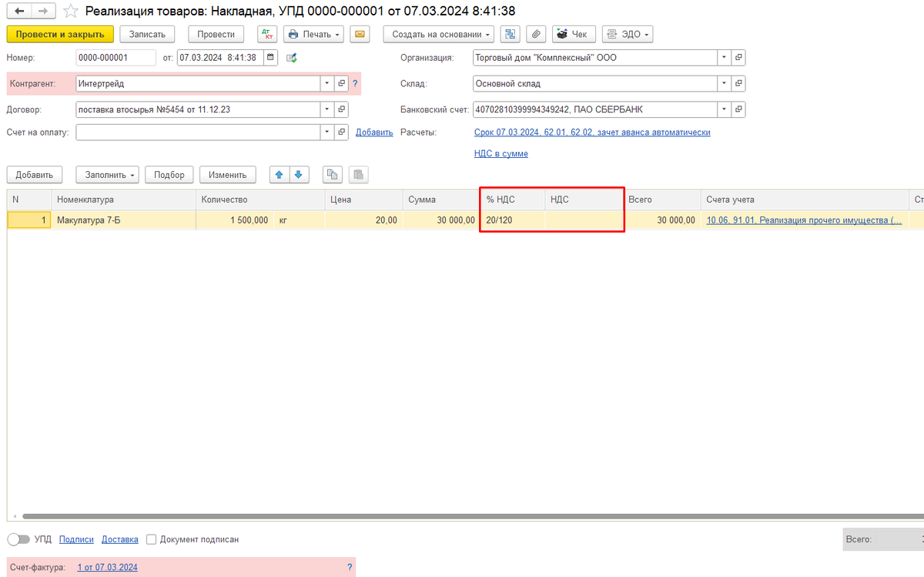Image resolution: width=924 pixels, height=577 pixels.
Task: Click the Записать button
Action: 147,35
